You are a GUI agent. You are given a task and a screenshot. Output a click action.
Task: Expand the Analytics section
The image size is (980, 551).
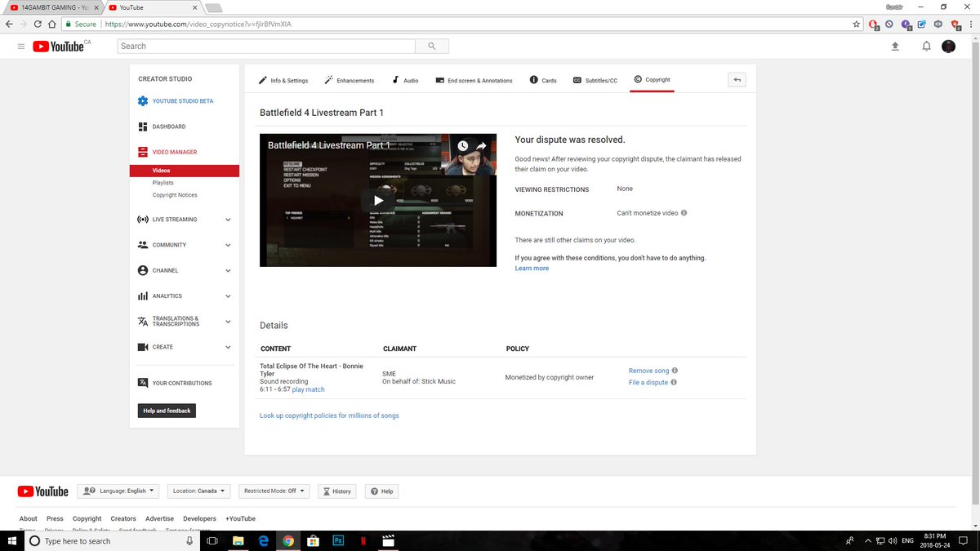(228, 296)
